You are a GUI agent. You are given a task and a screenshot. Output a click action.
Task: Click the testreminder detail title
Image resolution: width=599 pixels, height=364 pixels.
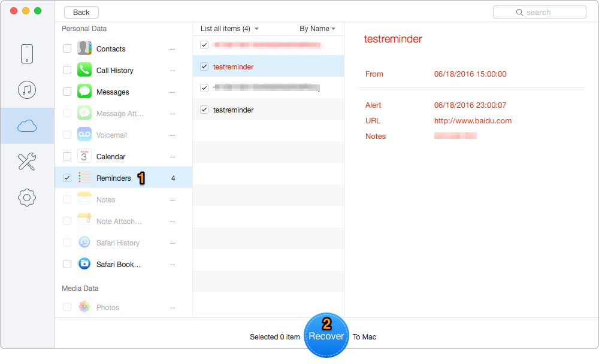[393, 39]
